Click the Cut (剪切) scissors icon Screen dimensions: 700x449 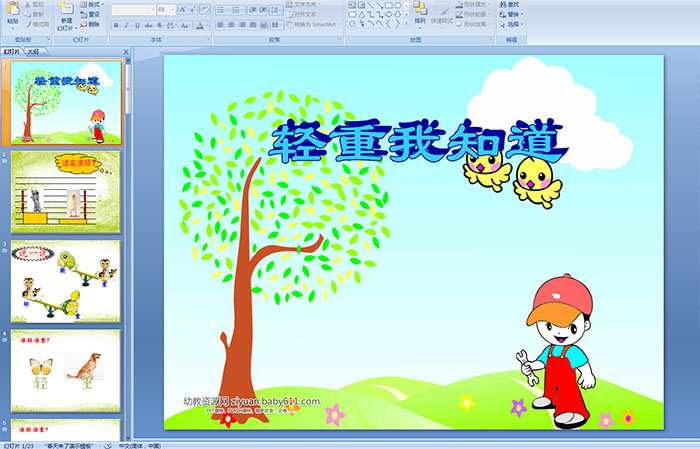click(x=28, y=4)
